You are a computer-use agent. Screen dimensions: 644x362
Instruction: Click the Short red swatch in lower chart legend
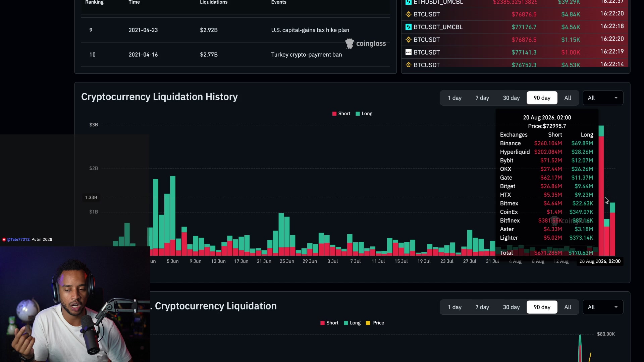pos(322,323)
